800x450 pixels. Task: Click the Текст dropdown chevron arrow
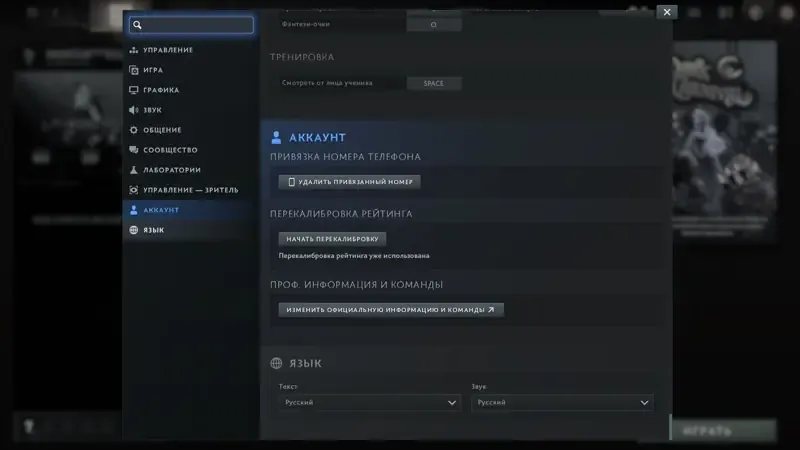coord(452,403)
